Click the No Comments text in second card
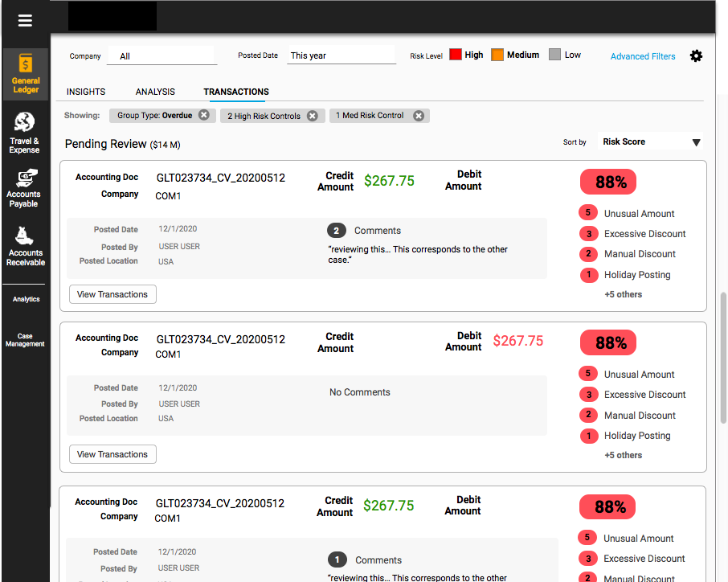The image size is (728, 582). tap(360, 392)
